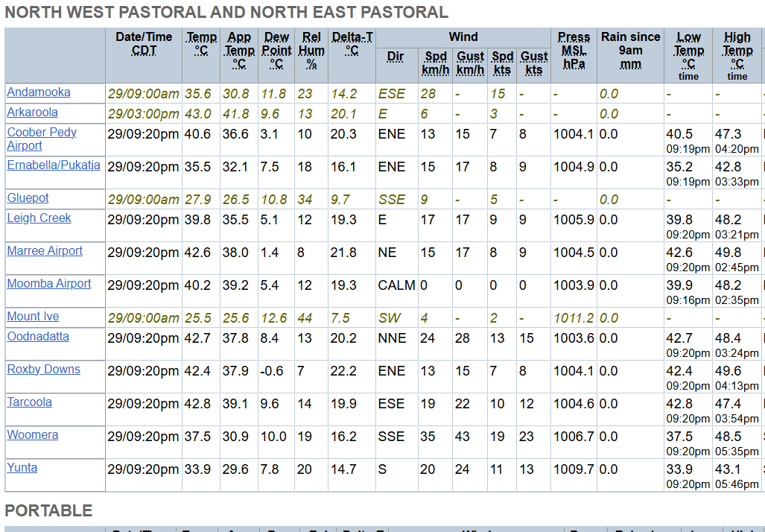Select the Woomera station link

pyautogui.click(x=33, y=435)
